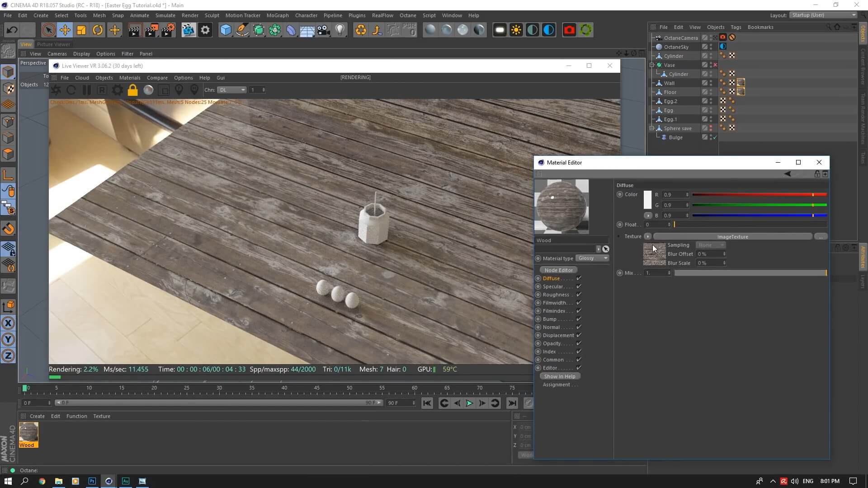Select the Rotate tool in the toolbar

[97, 30]
